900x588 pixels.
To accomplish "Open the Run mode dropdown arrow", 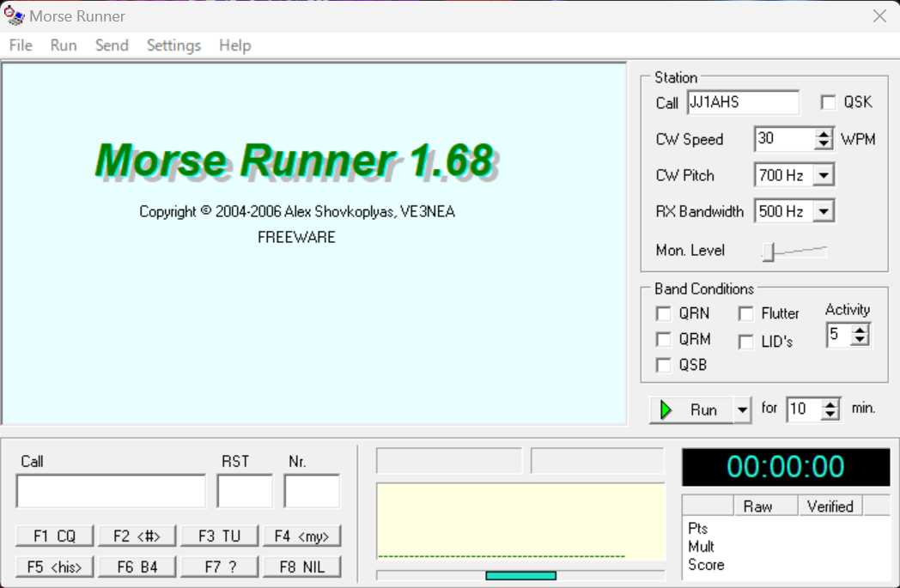I will click(742, 409).
